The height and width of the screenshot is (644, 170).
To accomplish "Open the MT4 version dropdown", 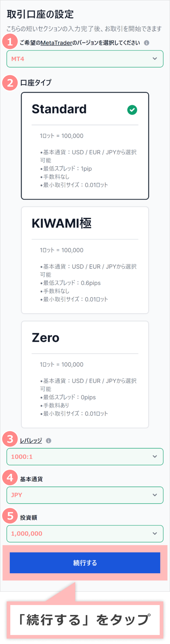I will 85,59.
